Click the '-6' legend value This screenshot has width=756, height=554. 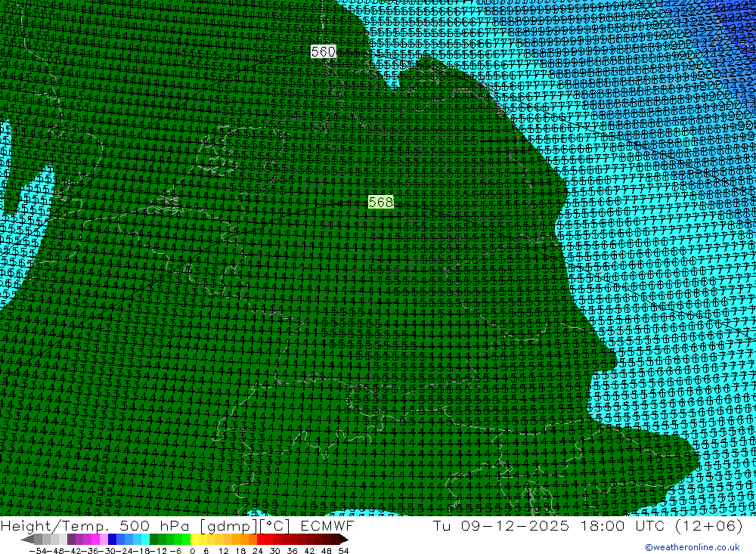[175, 551]
